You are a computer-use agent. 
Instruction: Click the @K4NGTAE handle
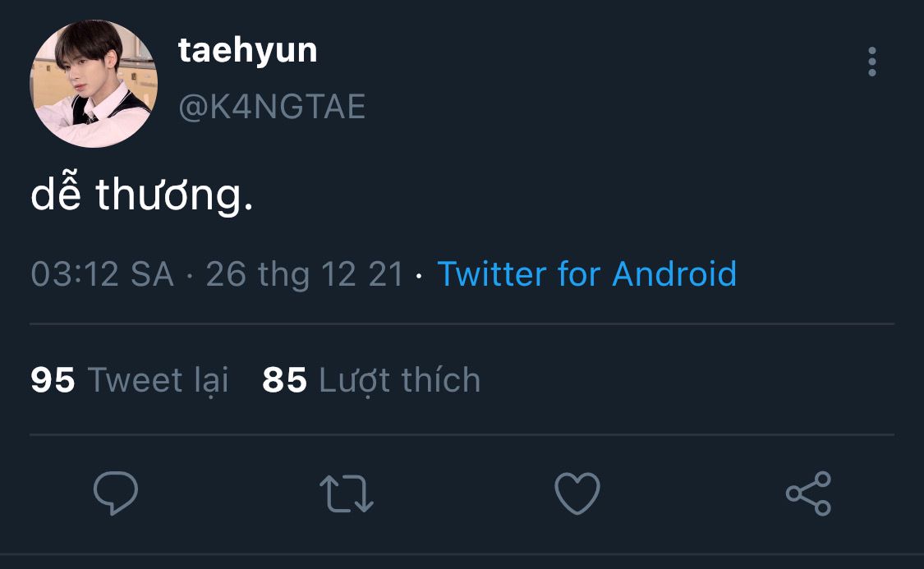click(272, 108)
